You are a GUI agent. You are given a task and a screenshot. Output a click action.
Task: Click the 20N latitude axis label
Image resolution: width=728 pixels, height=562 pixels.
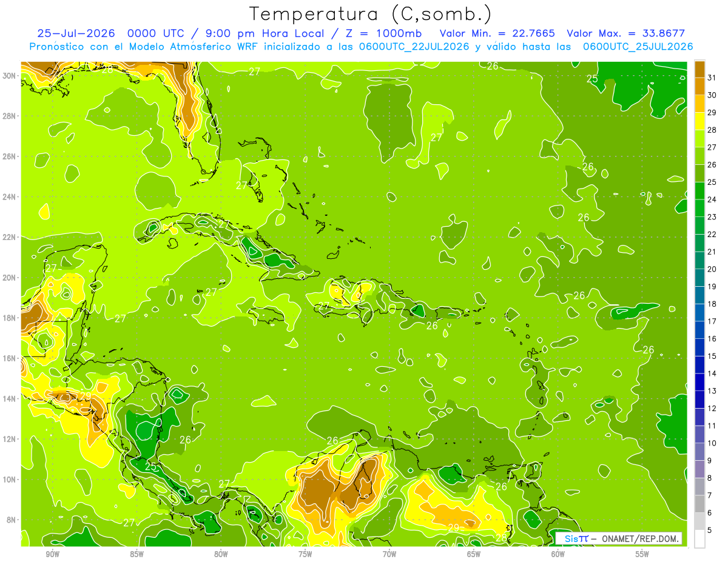pyautogui.click(x=9, y=278)
